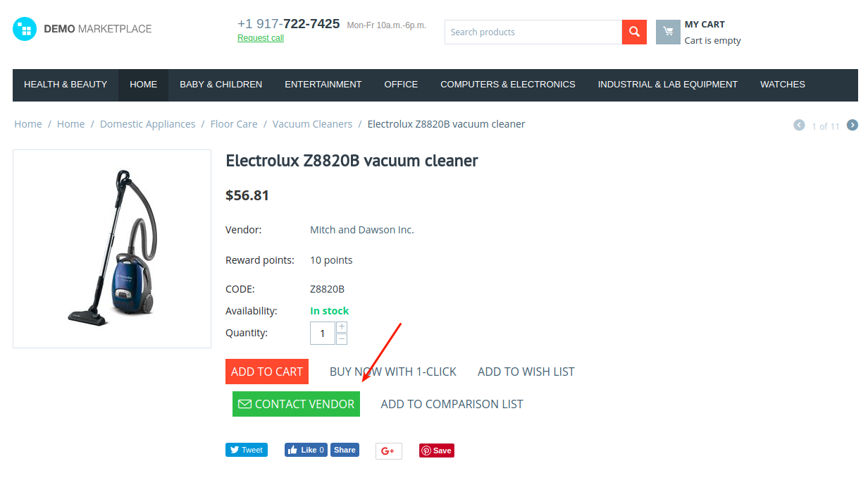The image size is (868, 478).
Task: Save product to Pinterest
Action: point(437,451)
